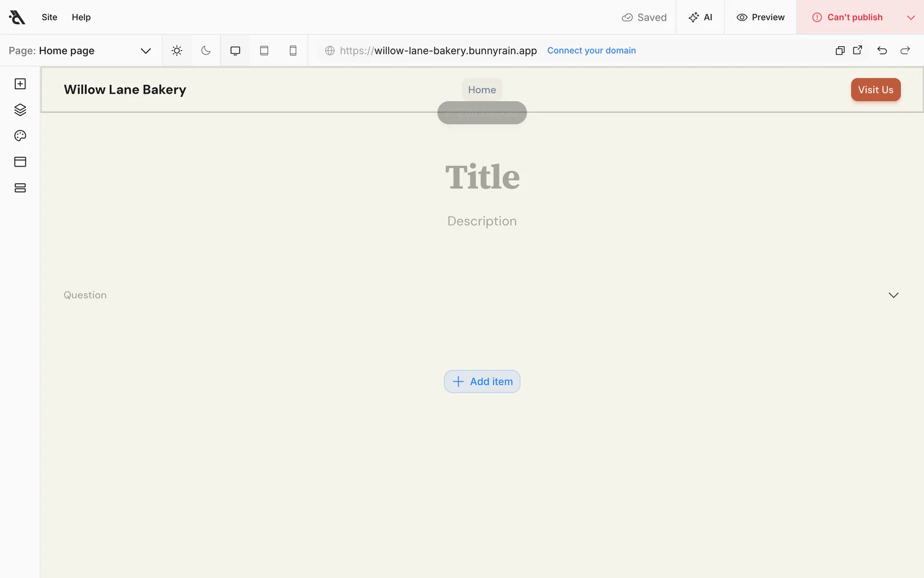Click the redo arrow
Viewport: 924px width, 578px height.
905,51
